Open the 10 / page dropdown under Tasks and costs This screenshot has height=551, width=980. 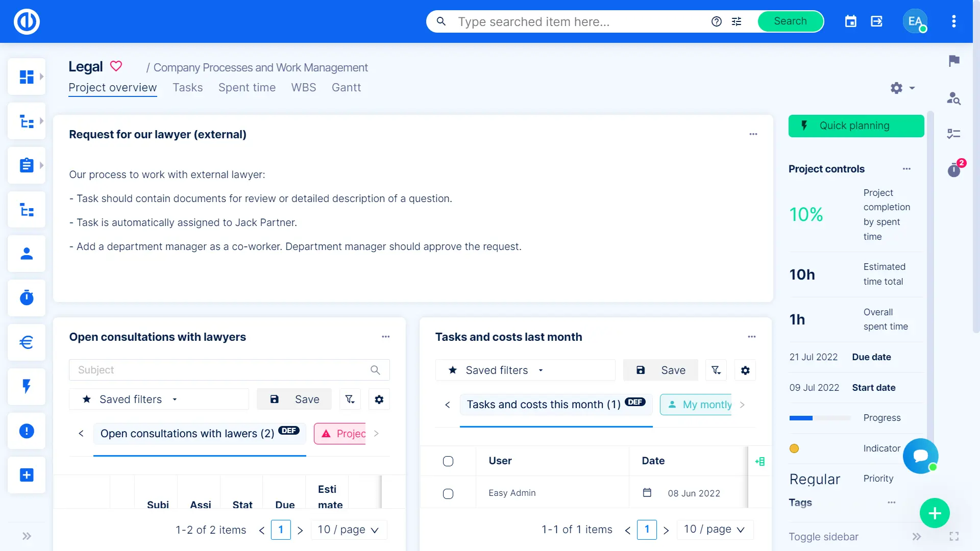(714, 530)
